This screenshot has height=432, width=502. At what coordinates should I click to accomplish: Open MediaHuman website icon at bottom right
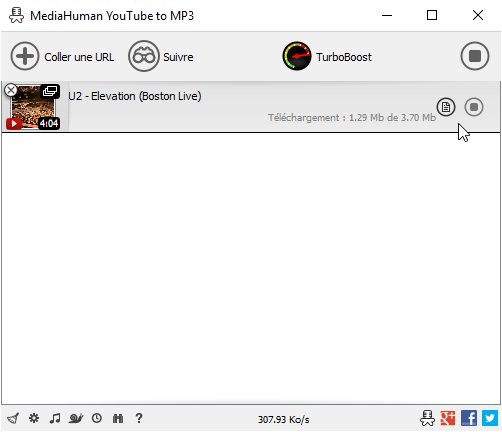click(x=427, y=418)
